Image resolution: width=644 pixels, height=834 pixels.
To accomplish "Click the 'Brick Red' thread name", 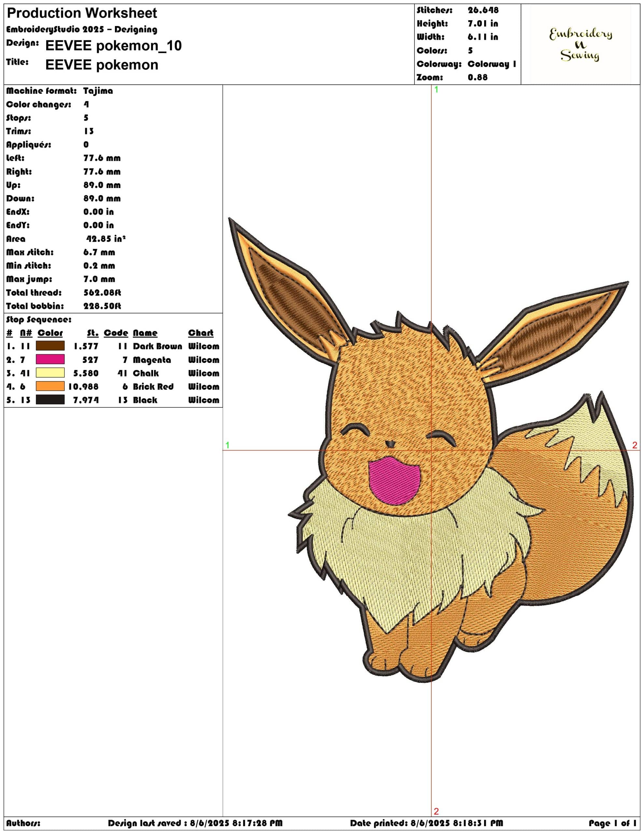I will click(x=153, y=386).
